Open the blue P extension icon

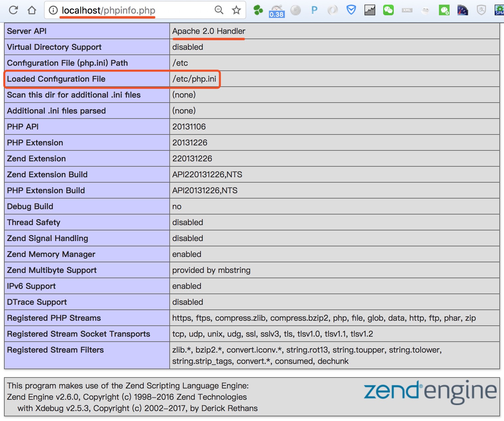click(x=314, y=10)
